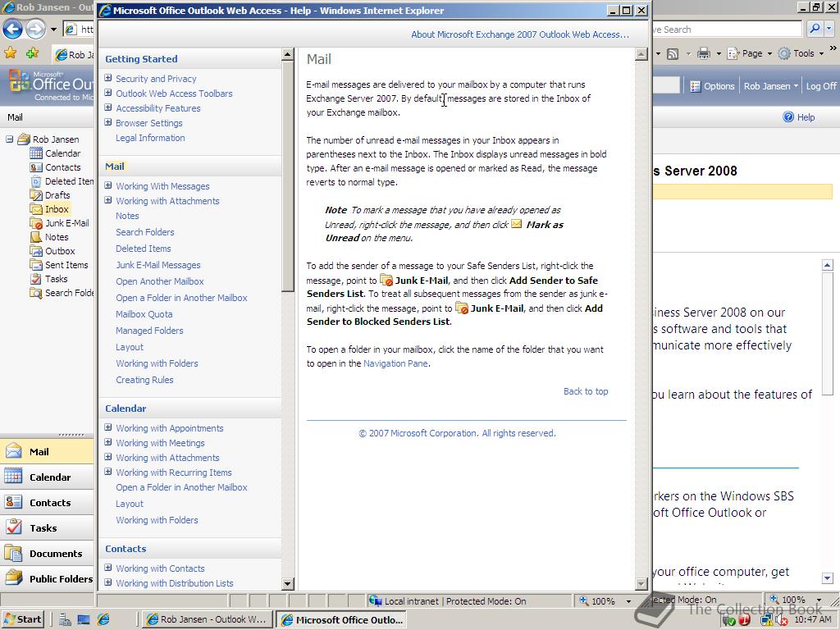Launch Internet Explorer from Quick Launch

coord(103,619)
